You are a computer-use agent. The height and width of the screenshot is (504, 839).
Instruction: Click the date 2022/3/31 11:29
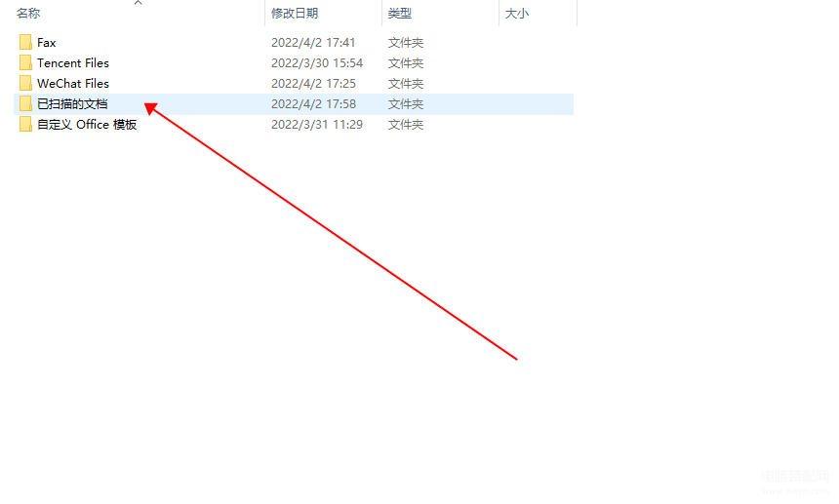317,125
